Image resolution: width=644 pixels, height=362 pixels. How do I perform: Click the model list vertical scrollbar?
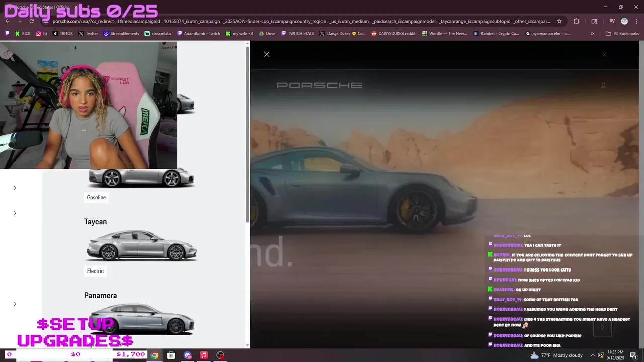pyautogui.click(x=247, y=136)
